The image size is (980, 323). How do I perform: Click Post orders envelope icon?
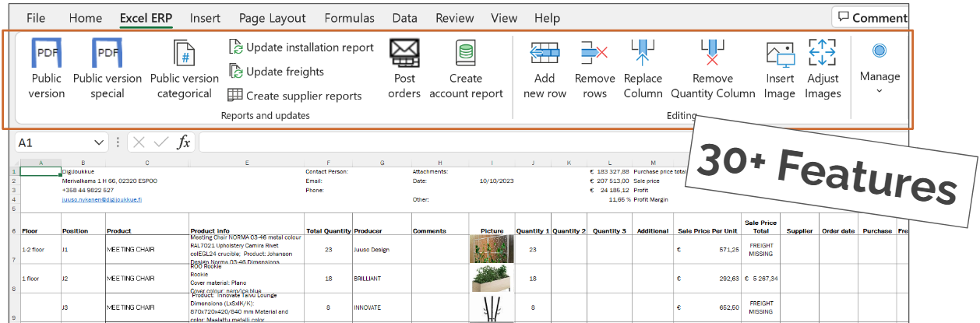pyautogui.click(x=404, y=52)
